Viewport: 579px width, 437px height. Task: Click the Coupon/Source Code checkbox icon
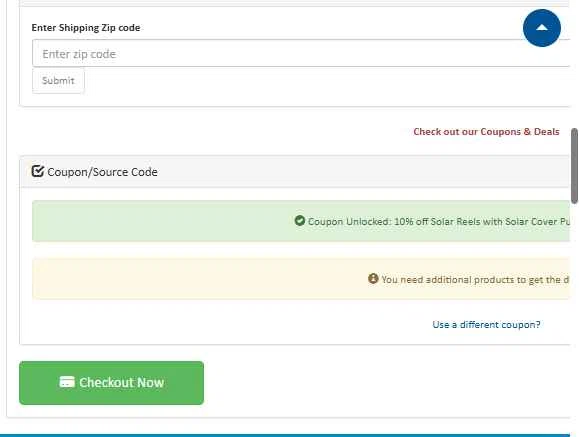[38, 171]
